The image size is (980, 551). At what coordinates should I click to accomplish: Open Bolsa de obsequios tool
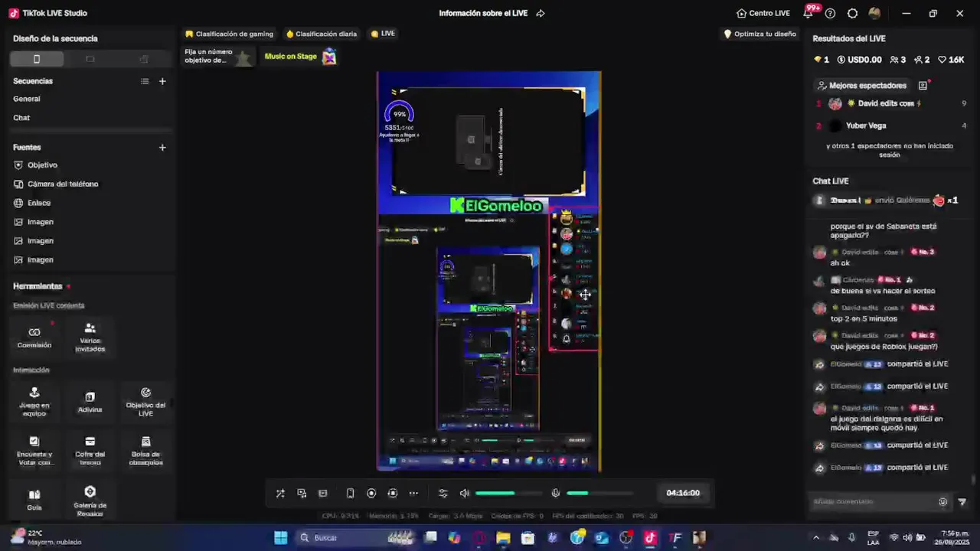pos(145,451)
